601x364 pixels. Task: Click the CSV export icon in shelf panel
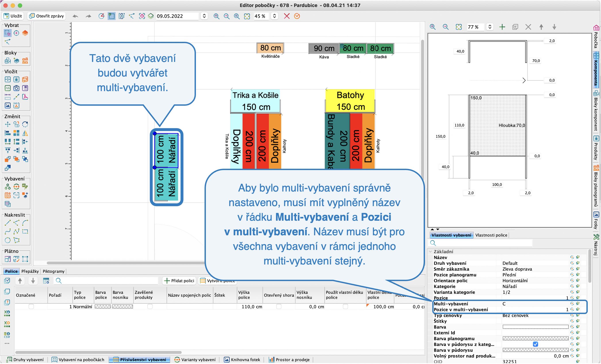[x=7, y=335]
